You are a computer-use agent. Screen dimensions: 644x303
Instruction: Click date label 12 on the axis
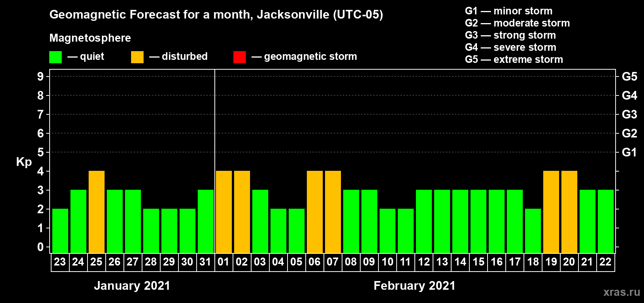[x=424, y=262]
